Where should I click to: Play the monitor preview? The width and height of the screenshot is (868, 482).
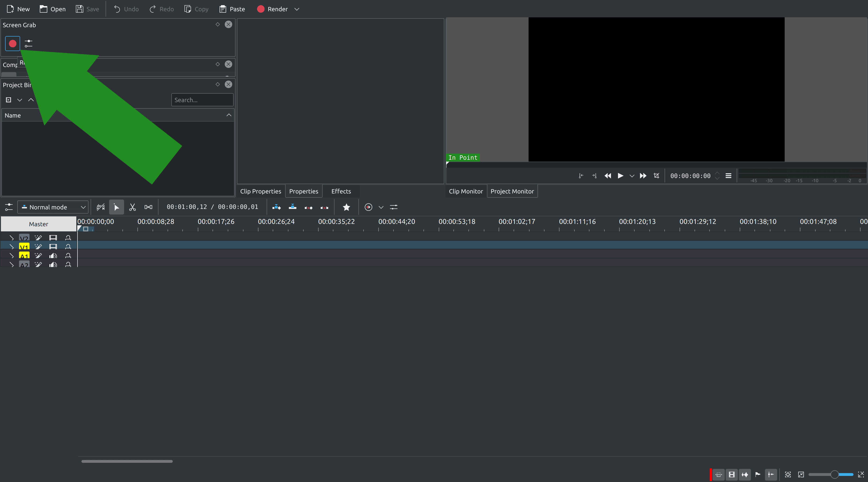coord(620,176)
